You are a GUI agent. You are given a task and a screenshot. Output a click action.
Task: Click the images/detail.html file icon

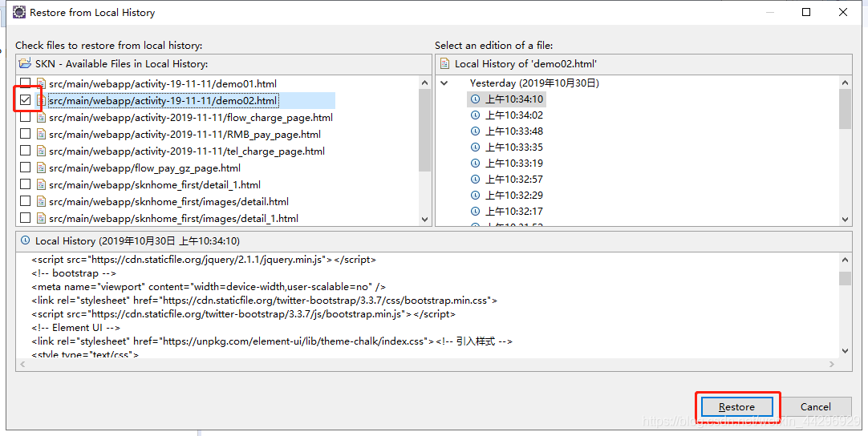pos(40,201)
